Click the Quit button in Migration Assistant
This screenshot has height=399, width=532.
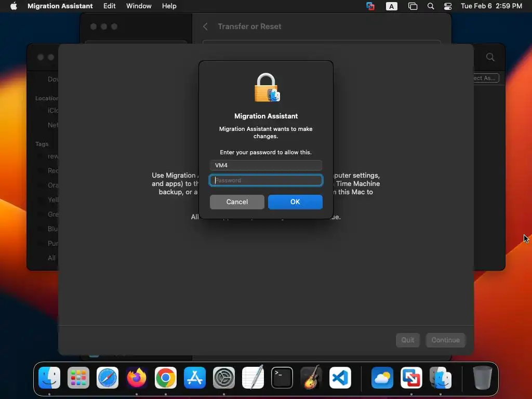pos(408,340)
